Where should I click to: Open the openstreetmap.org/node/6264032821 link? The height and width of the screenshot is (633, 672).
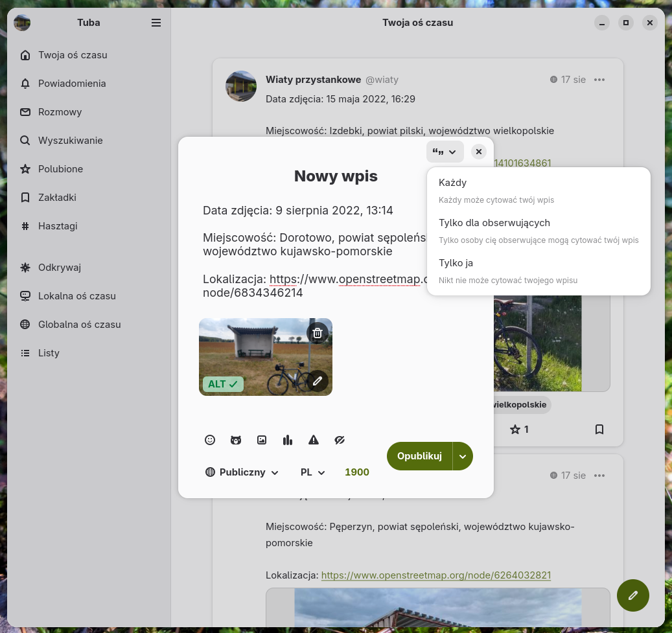(436, 575)
